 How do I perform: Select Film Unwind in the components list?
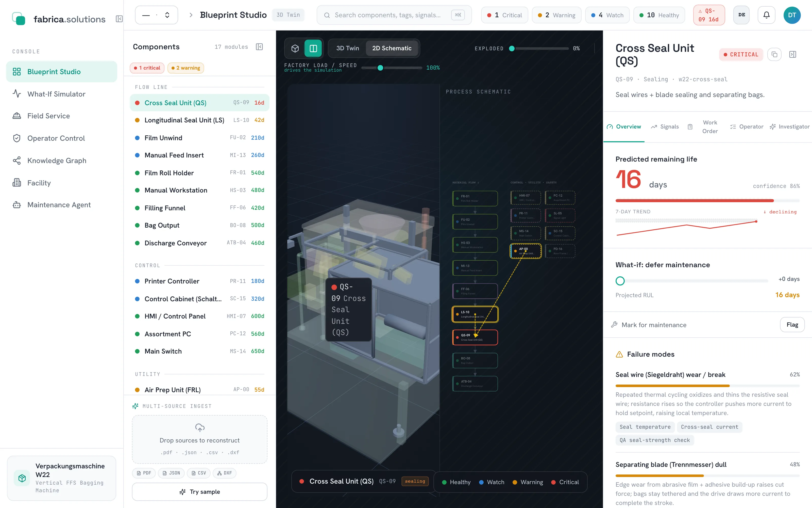coord(200,138)
